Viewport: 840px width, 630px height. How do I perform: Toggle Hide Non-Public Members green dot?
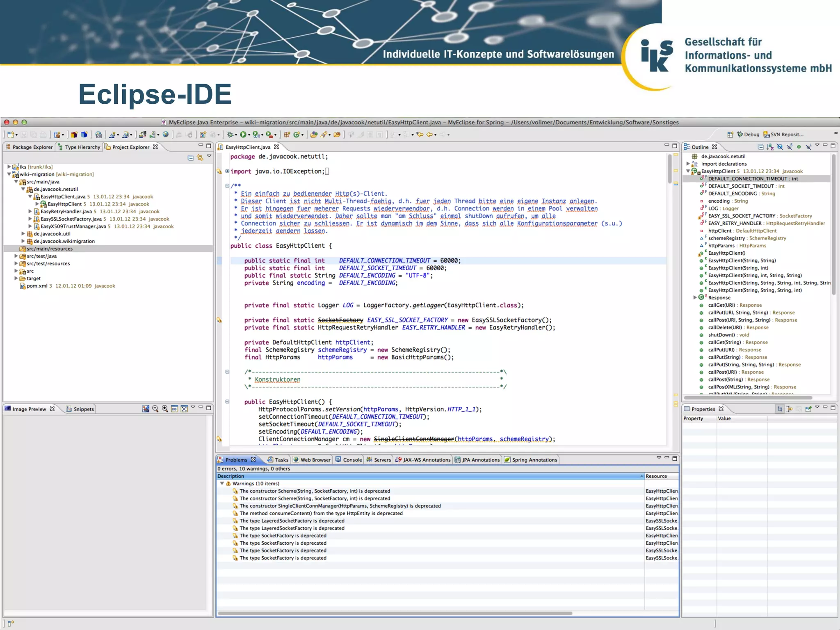pyautogui.click(x=799, y=147)
